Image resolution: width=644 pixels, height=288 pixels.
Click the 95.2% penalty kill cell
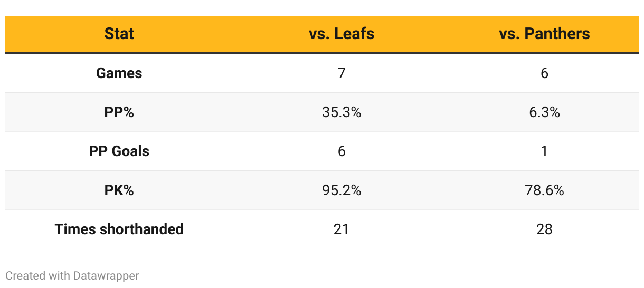click(342, 190)
